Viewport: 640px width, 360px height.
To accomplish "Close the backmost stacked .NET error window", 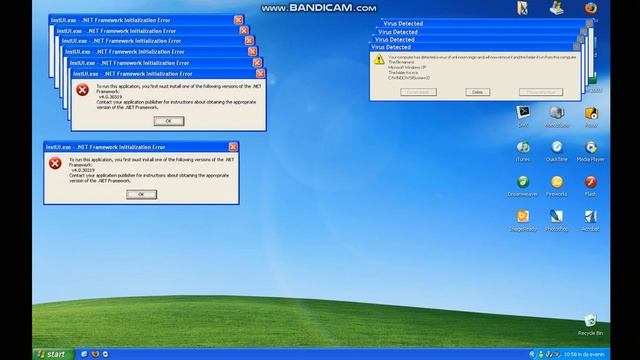I will coord(238,20).
